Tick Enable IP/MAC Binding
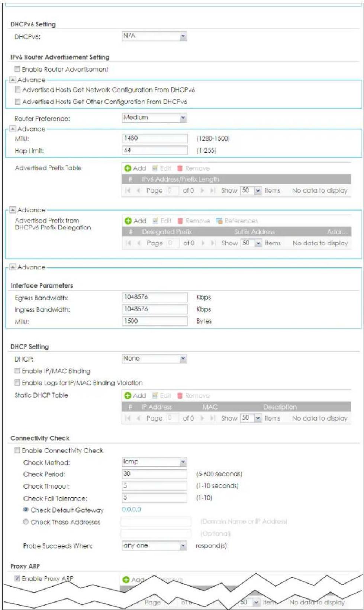 click(17, 371)
